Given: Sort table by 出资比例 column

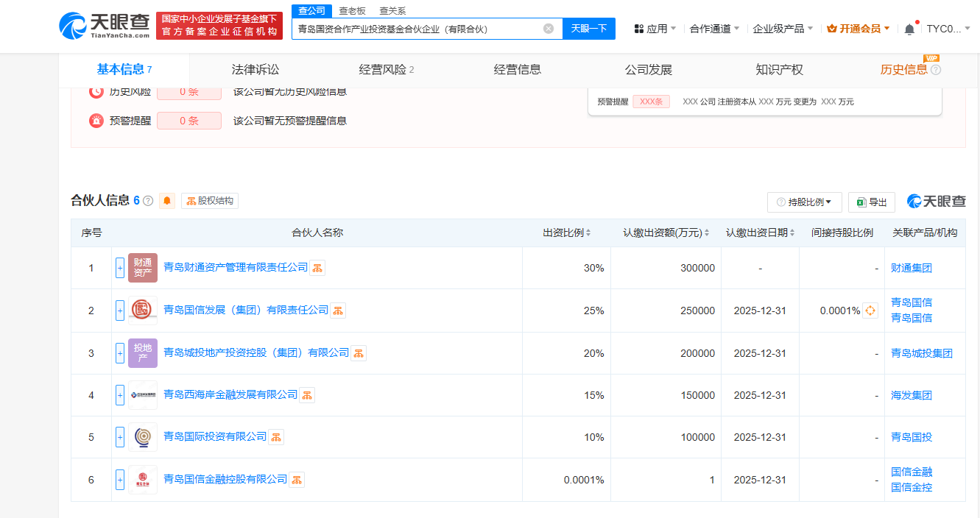Looking at the screenshot, I should pyautogui.click(x=567, y=233).
